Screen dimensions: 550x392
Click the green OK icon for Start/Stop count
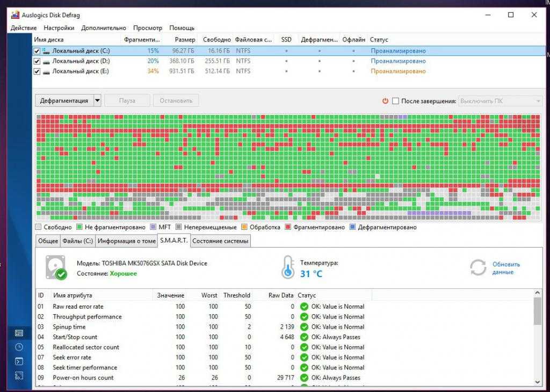pyautogui.click(x=304, y=337)
